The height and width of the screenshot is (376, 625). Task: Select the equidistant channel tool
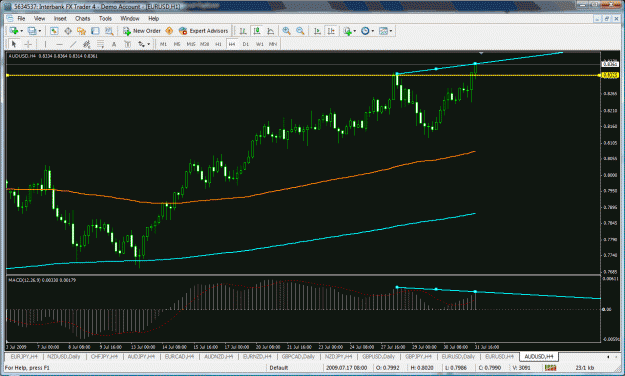pyautogui.click(x=86, y=44)
